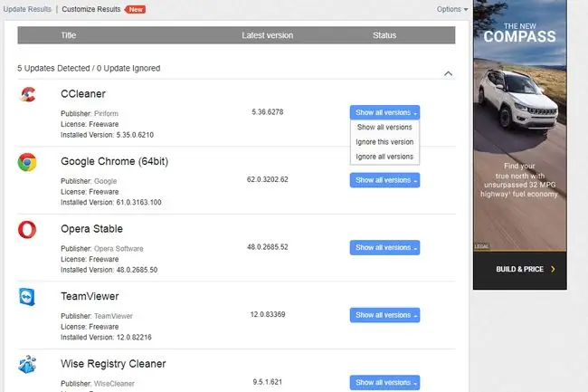Open the Opera Software publisher link
The height and width of the screenshot is (392, 588).
(119, 248)
